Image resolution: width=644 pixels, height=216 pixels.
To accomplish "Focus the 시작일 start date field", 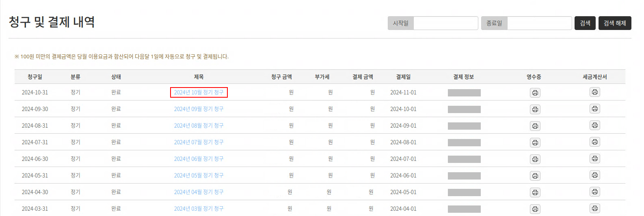I will [x=445, y=23].
